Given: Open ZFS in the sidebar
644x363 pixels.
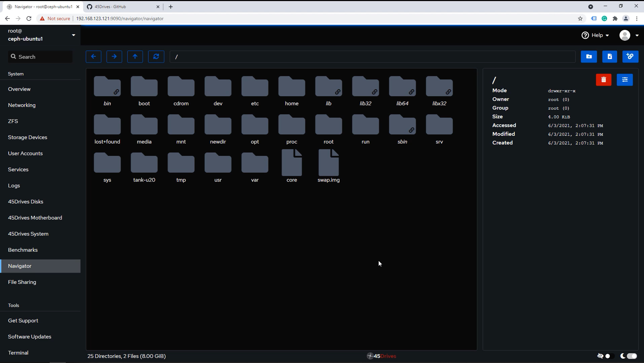Looking at the screenshot, I should pos(40,121).
